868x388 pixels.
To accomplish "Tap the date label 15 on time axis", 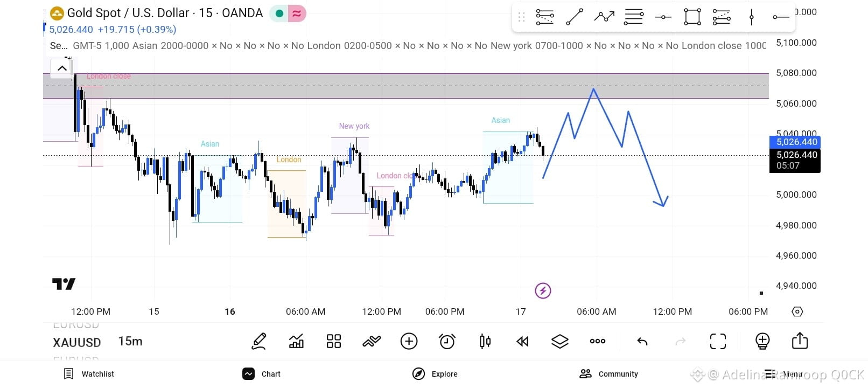I will pos(154,311).
